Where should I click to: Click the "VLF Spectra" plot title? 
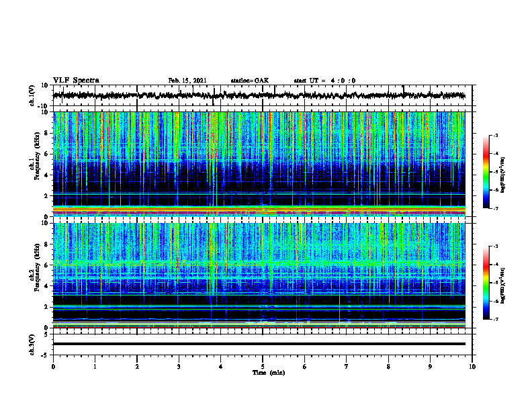(x=76, y=81)
